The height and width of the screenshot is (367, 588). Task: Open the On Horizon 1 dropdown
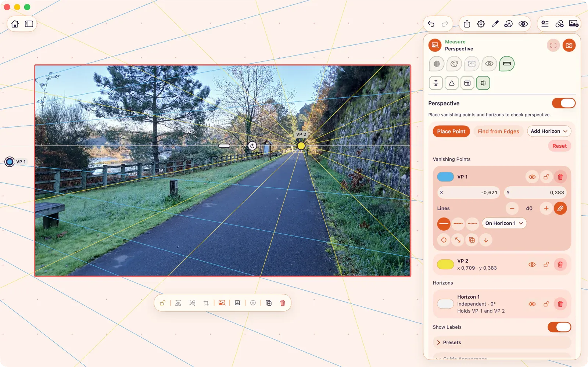coord(504,223)
